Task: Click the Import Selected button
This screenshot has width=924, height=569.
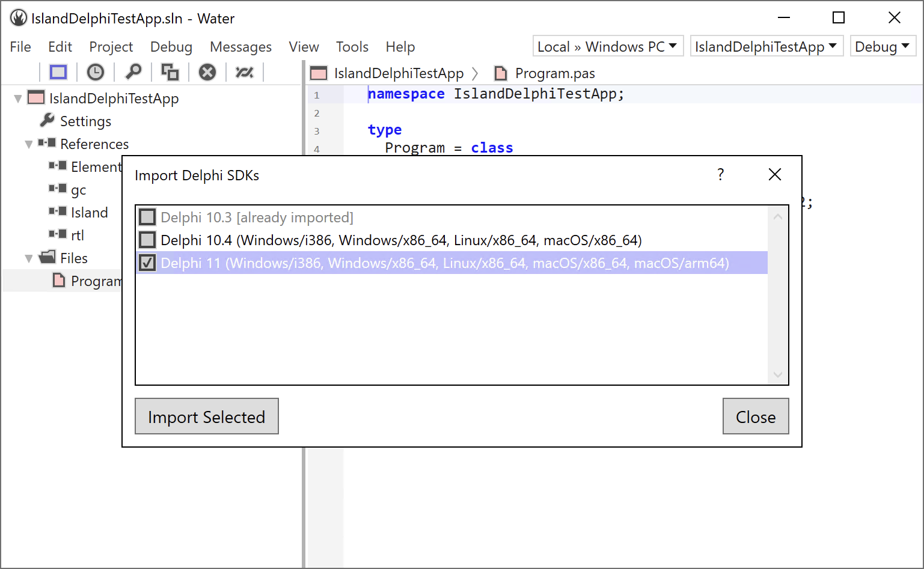Action: [206, 416]
